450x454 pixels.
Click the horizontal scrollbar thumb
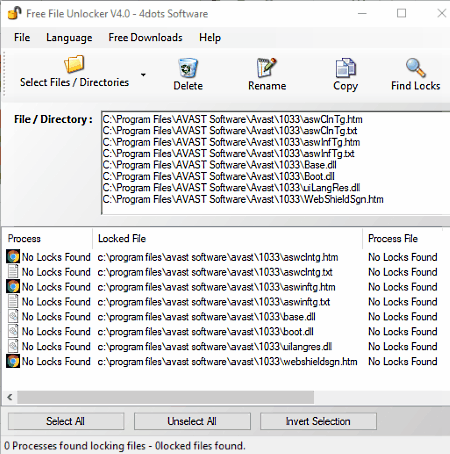click(165, 397)
